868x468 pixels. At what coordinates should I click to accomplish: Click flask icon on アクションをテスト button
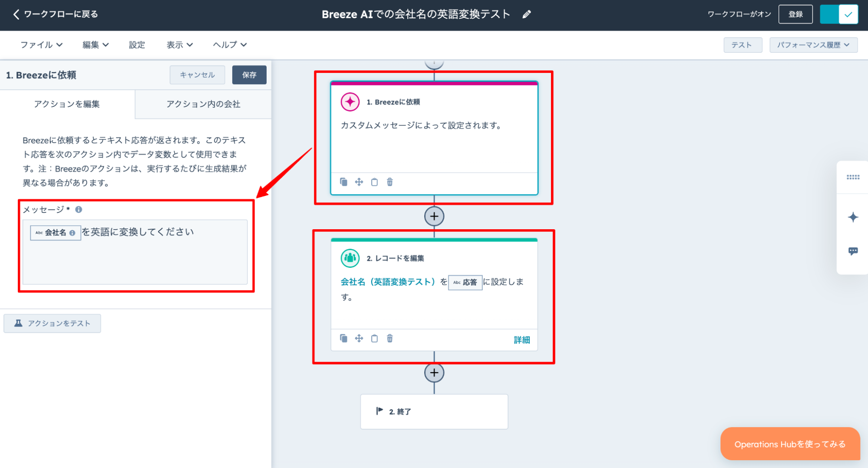point(18,323)
